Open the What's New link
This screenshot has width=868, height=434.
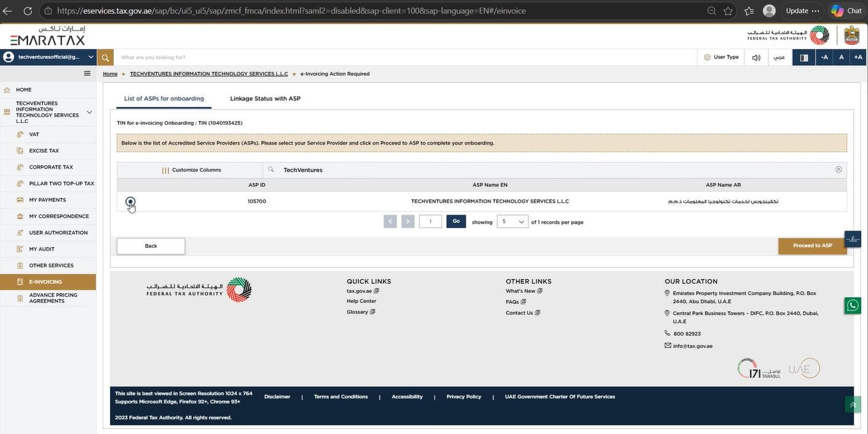(524, 291)
